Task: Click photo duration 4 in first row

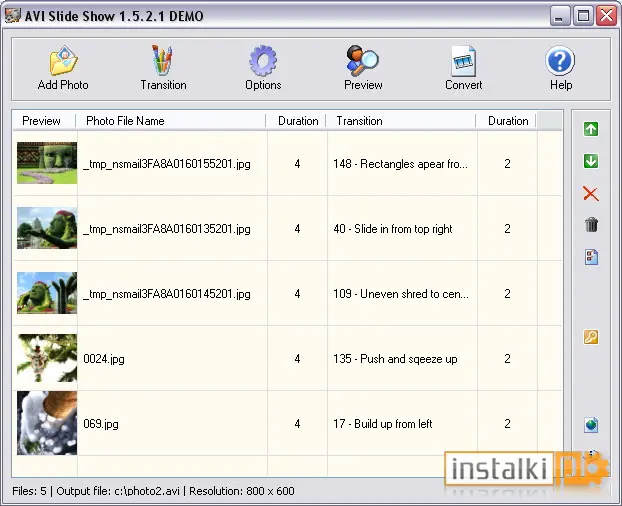Action: (297, 164)
